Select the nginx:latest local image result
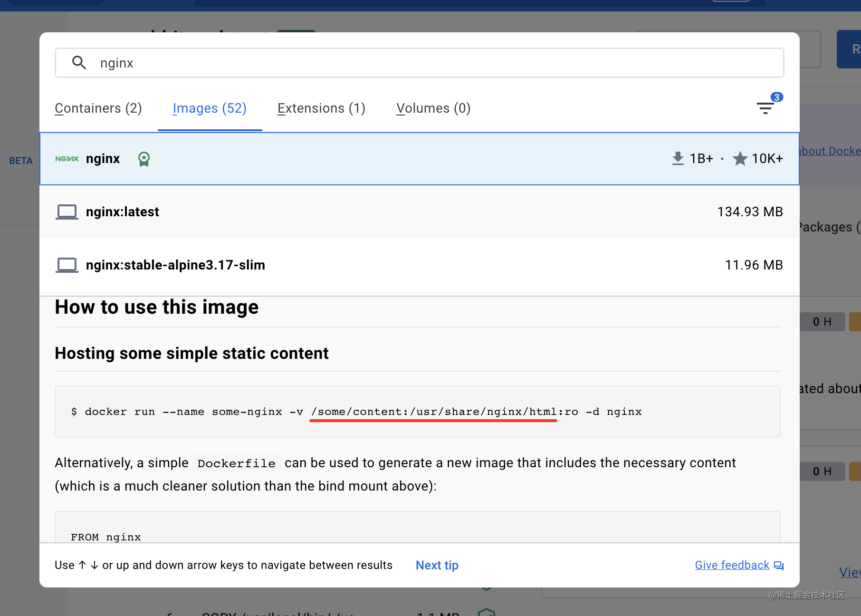Image resolution: width=861 pixels, height=616 pixels. [x=380, y=212]
